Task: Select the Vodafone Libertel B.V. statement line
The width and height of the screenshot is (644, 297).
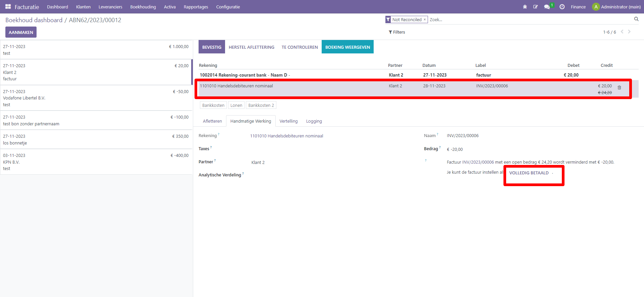Action: [96, 98]
